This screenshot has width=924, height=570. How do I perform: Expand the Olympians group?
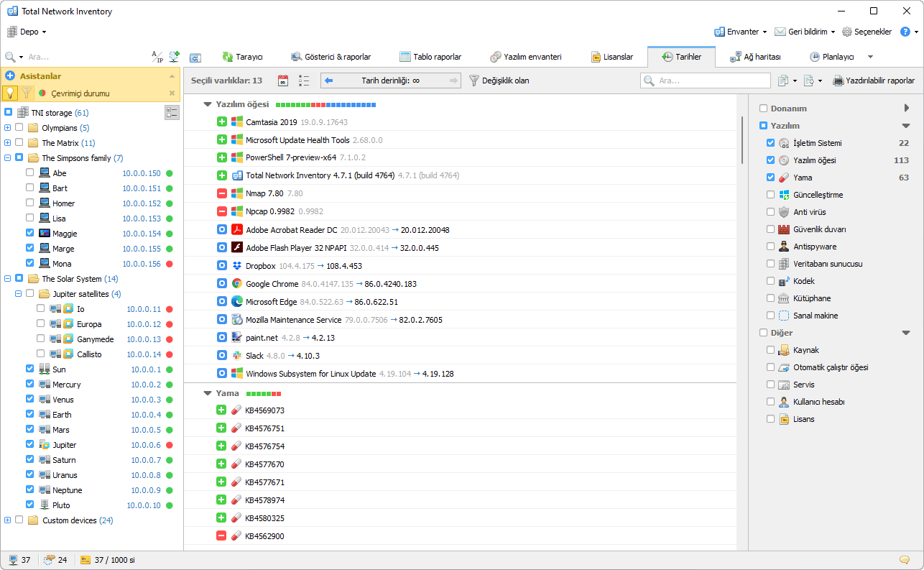pyautogui.click(x=8, y=128)
